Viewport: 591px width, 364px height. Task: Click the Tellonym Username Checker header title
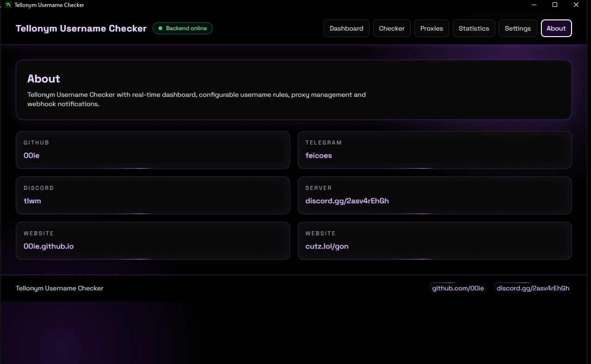(81, 28)
